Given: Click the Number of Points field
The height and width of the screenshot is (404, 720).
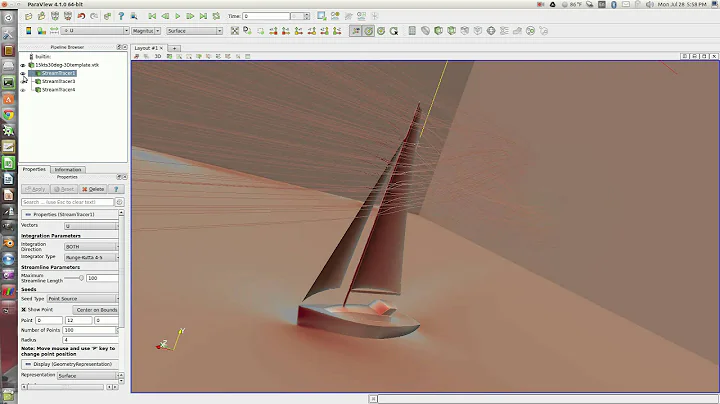Looking at the screenshot, I should coord(90,330).
